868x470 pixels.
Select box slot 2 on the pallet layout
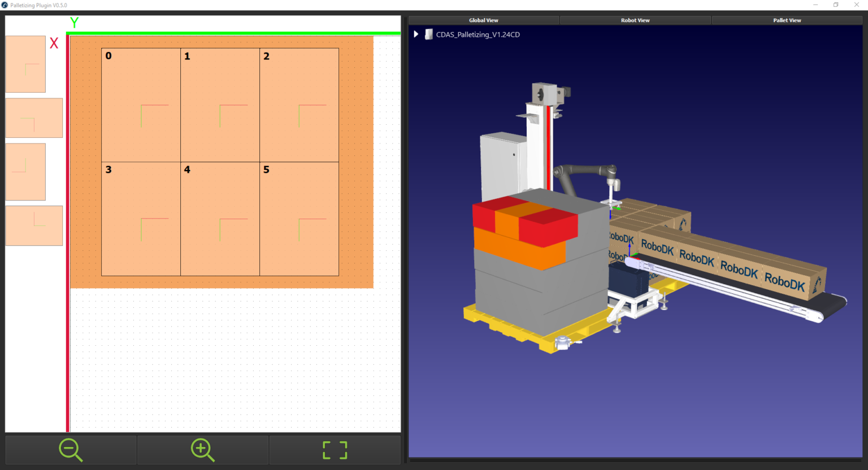click(x=299, y=105)
